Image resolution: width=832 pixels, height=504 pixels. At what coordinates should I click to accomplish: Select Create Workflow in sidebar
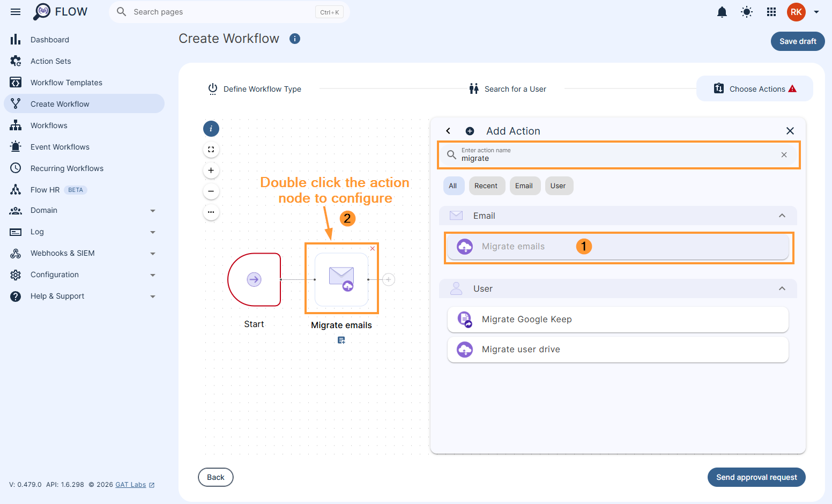(x=84, y=103)
